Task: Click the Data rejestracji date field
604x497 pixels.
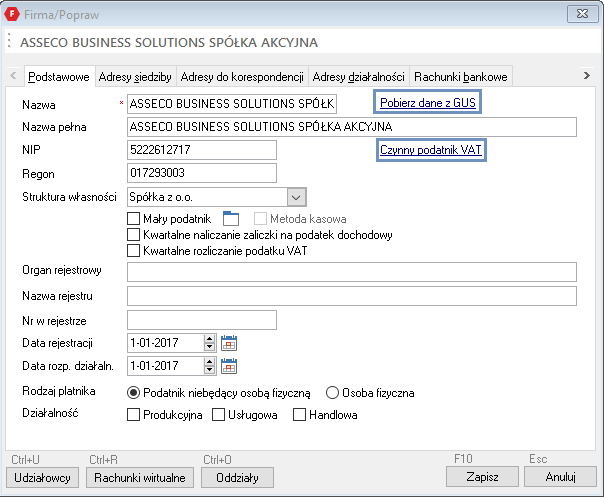Action: tap(166, 343)
